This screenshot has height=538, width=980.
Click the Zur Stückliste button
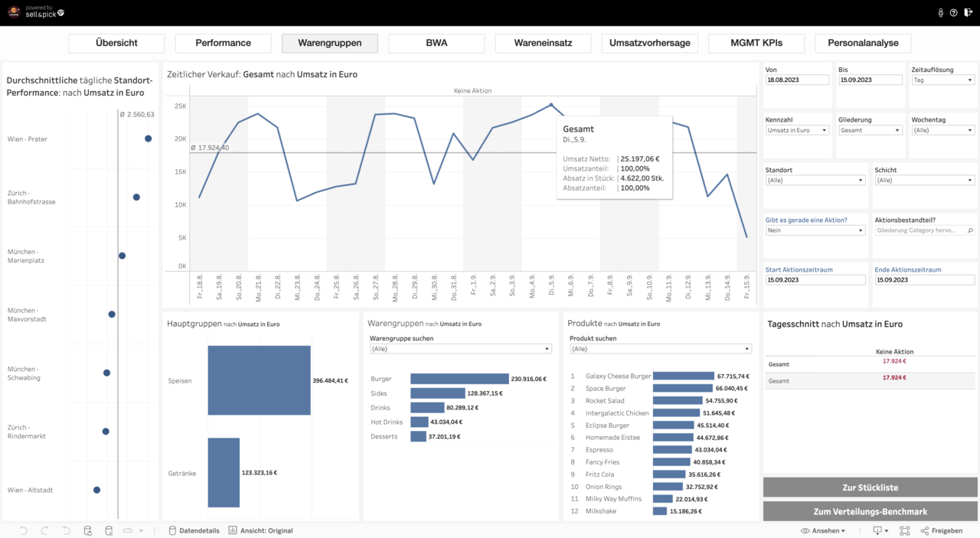pyautogui.click(x=870, y=487)
